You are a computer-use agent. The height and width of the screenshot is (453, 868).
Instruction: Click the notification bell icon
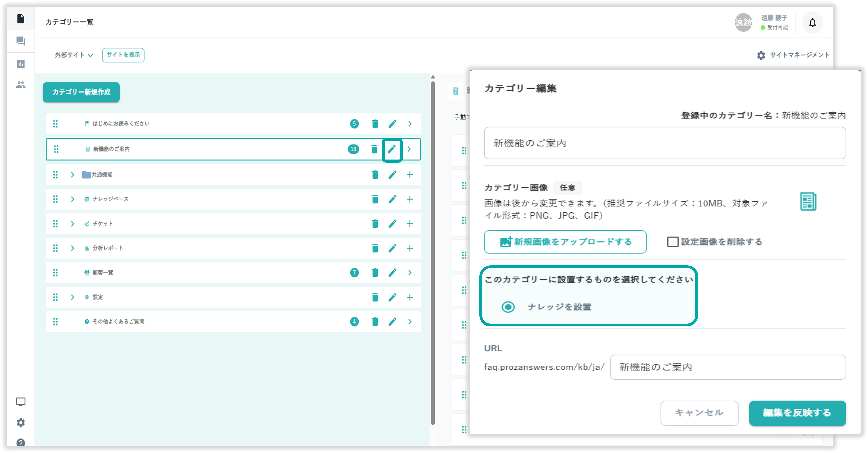(812, 22)
